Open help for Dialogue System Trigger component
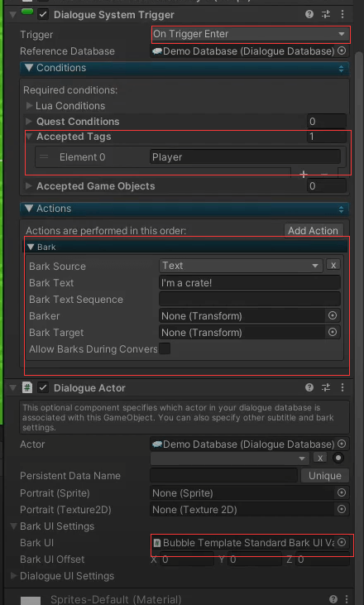 point(309,15)
